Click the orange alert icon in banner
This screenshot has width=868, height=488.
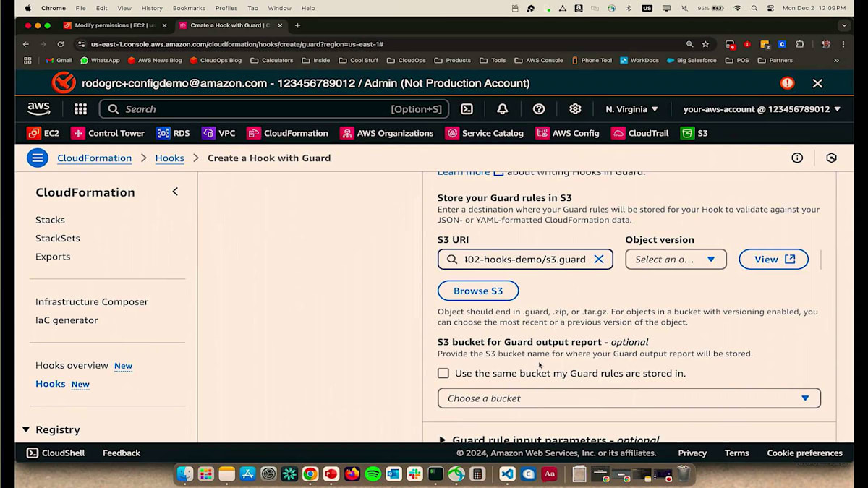[x=787, y=83]
